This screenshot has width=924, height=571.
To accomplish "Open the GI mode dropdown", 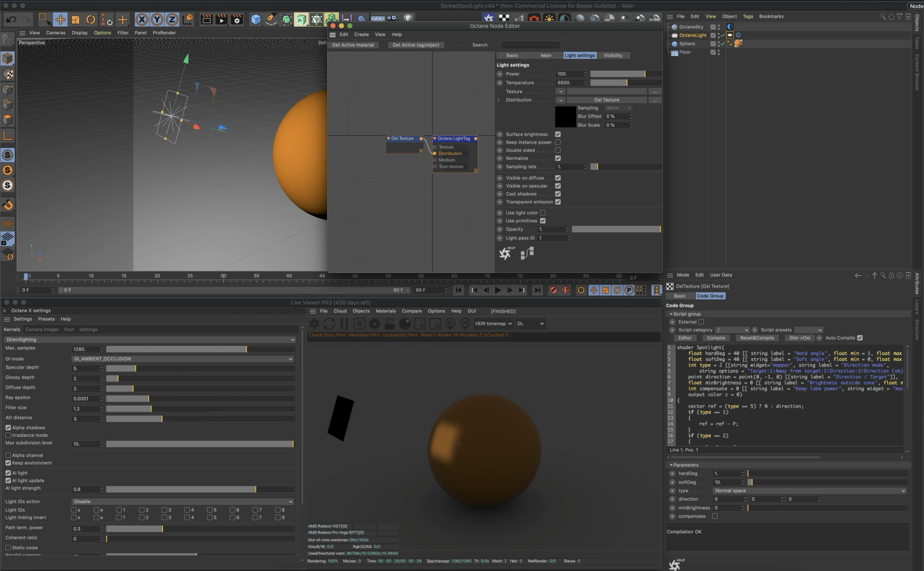I will tap(182, 359).
